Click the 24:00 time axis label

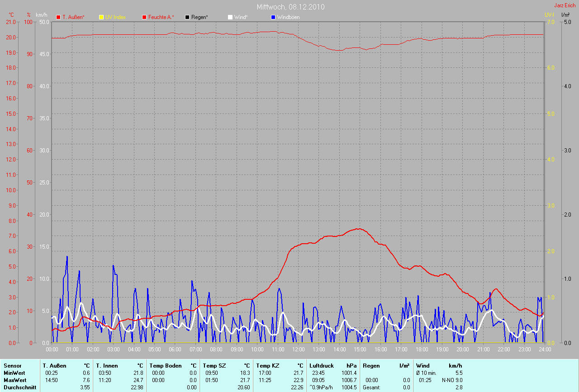[545, 349]
